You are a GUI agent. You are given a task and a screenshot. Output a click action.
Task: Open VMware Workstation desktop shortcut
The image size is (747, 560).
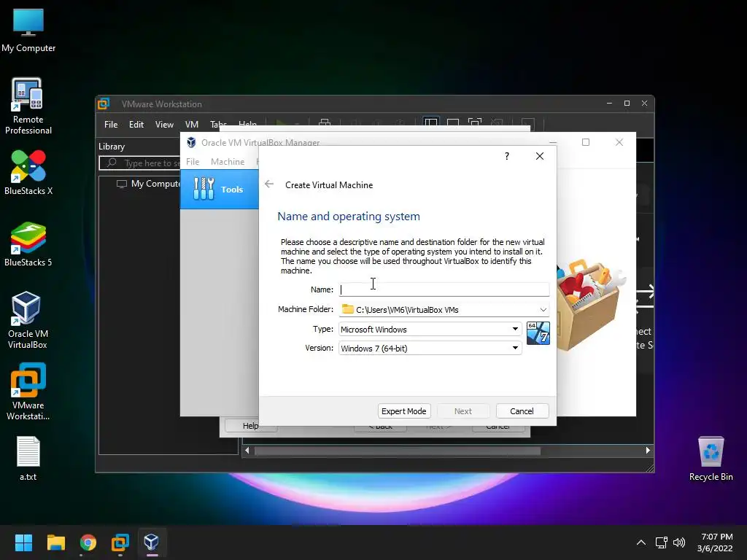click(x=28, y=392)
